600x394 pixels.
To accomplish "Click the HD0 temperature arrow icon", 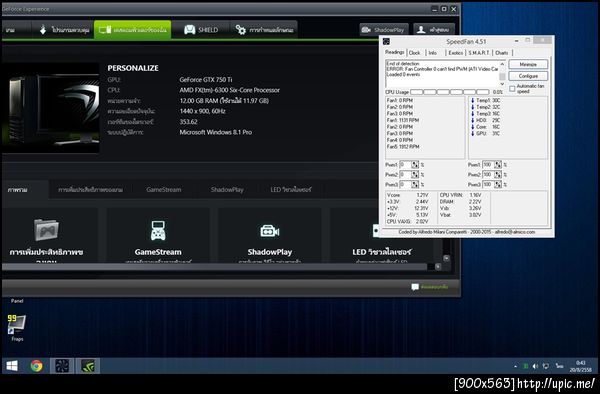I will pyautogui.click(x=473, y=120).
